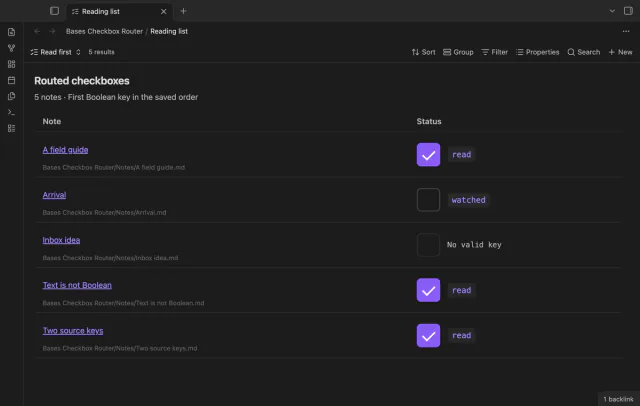
Task: Uncheck the A field guide checkbox
Action: click(x=428, y=155)
